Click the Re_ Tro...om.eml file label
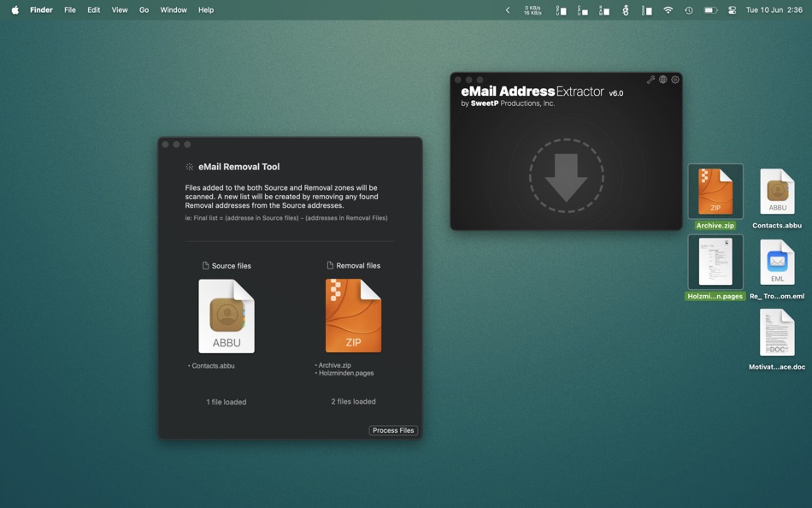 (777, 296)
